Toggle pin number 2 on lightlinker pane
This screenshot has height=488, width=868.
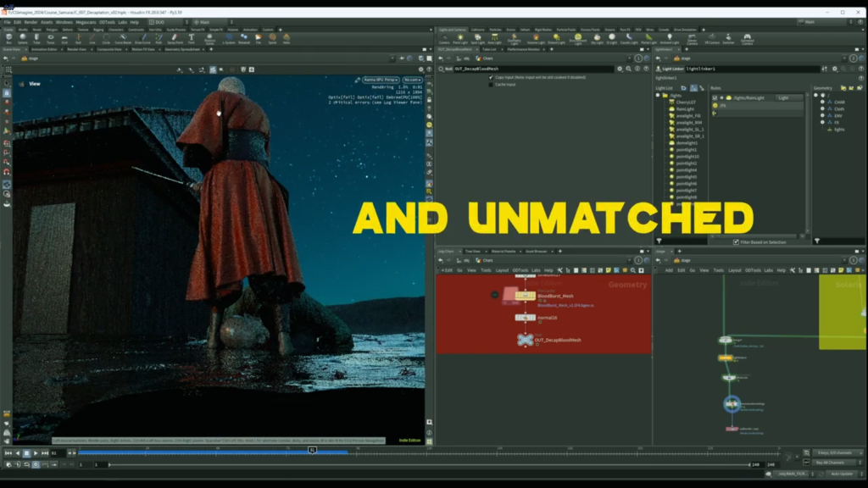click(x=853, y=58)
